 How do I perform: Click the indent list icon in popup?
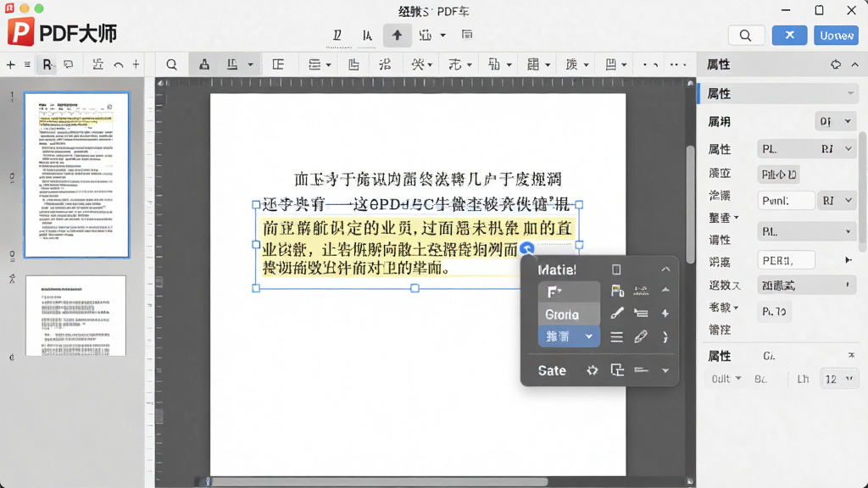(641, 313)
